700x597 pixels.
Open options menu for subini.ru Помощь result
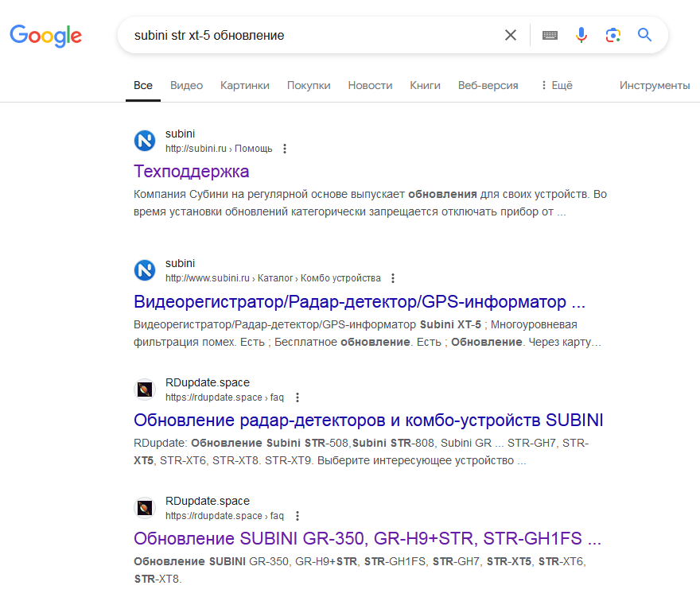(x=285, y=149)
